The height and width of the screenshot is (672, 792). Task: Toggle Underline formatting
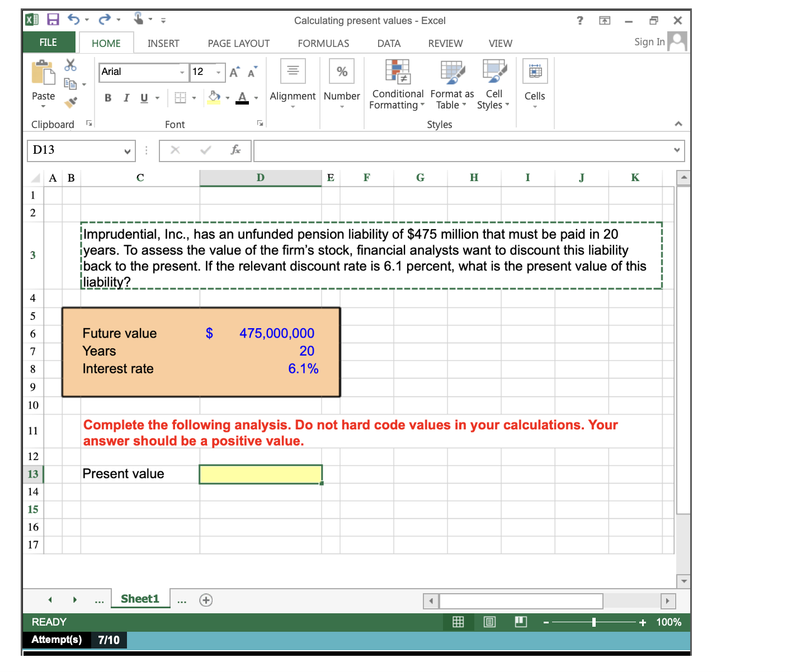coord(144,98)
